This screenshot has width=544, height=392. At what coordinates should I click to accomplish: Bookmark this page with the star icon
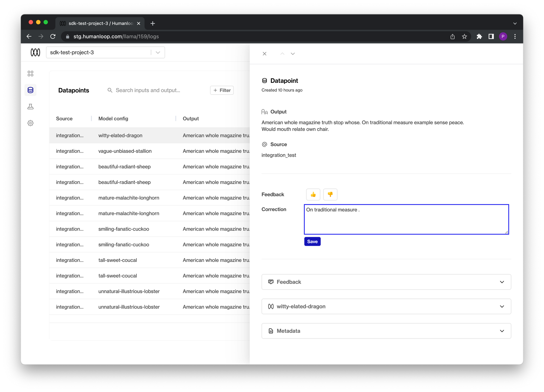[x=464, y=36]
